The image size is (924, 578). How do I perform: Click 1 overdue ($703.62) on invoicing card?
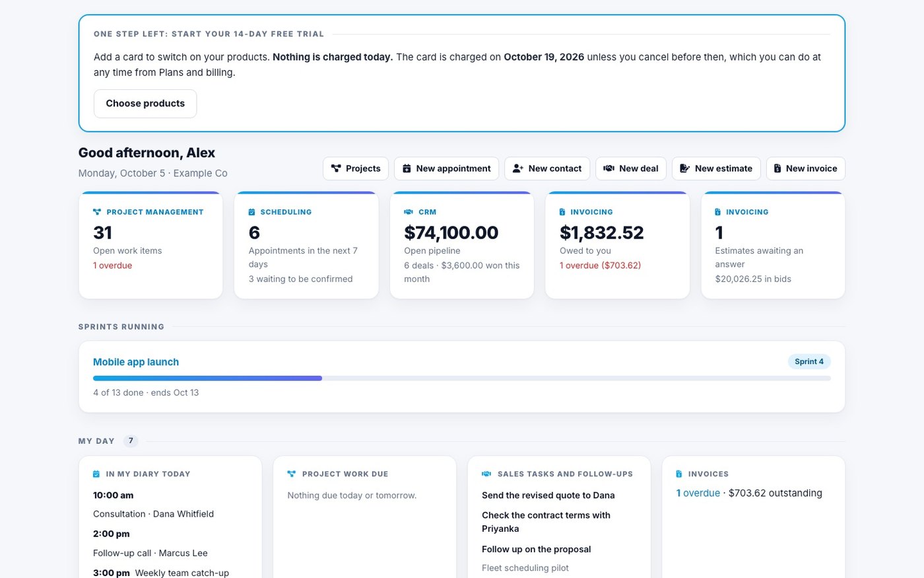601,266
